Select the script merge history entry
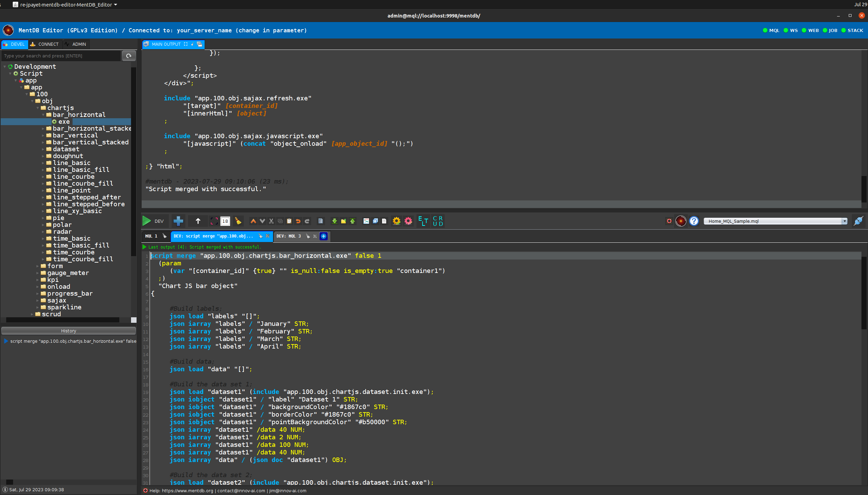868x495 pixels. pyautogui.click(x=70, y=341)
